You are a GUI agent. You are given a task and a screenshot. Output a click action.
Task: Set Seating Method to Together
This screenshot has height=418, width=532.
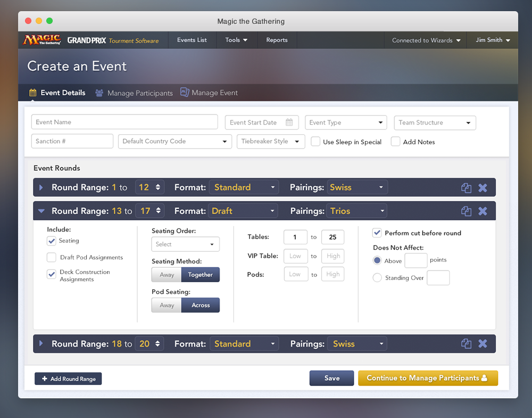coord(200,275)
